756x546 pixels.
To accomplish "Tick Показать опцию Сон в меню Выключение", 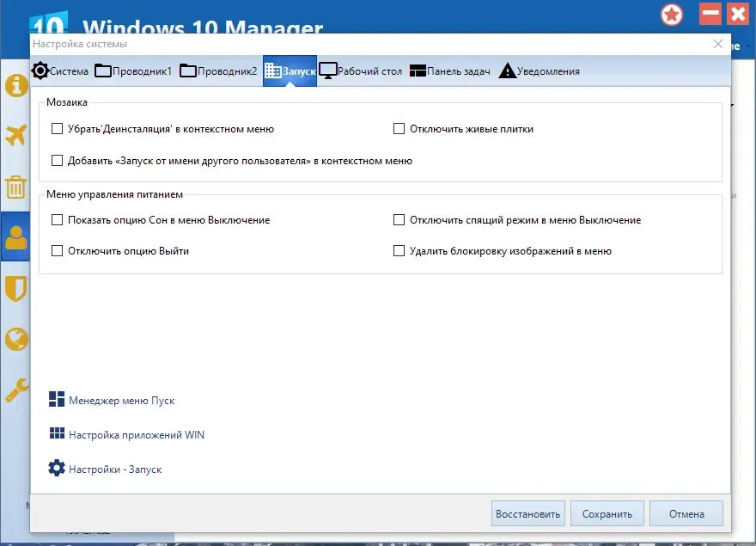I will click(57, 219).
